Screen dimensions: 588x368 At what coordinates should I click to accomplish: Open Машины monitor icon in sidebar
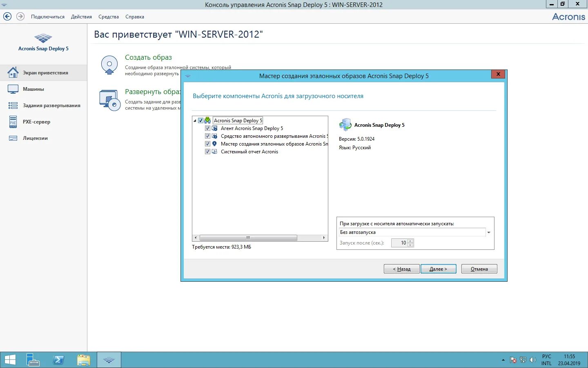coord(13,89)
